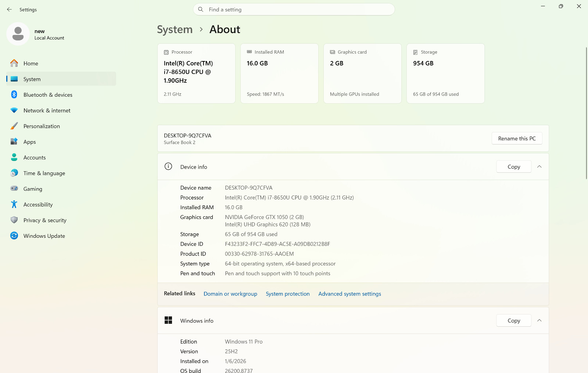Open Advanced system settings link
Image resolution: width=588 pixels, height=373 pixels.
point(349,294)
